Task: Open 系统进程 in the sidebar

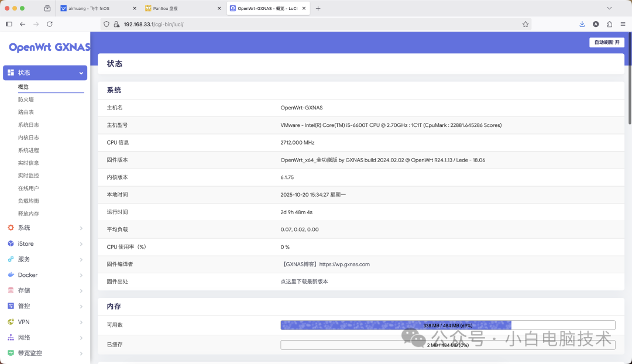Action: coord(28,150)
